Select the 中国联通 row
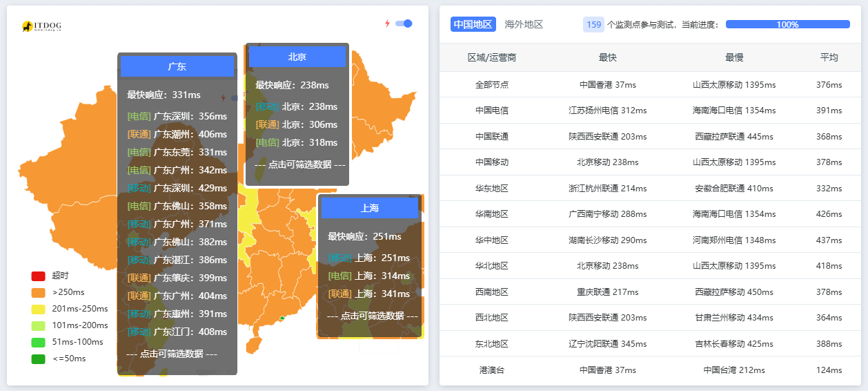The image size is (868, 391). click(x=650, y=136)
